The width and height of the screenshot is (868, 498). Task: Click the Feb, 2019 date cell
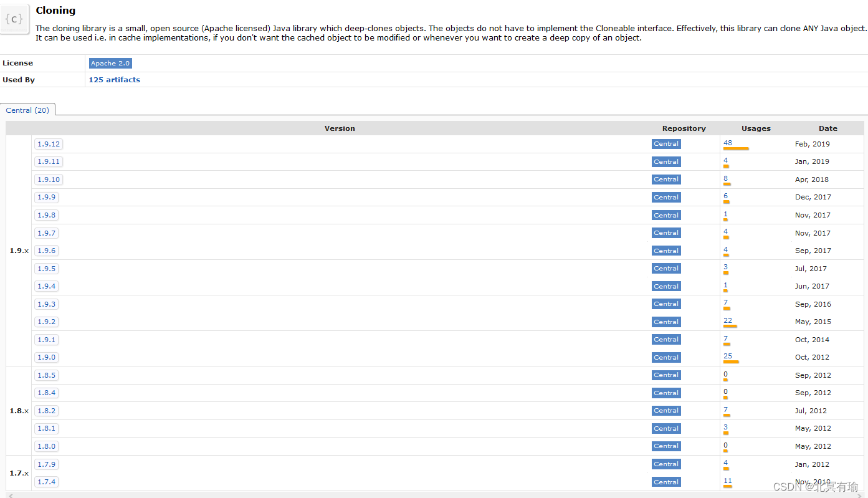813,144
